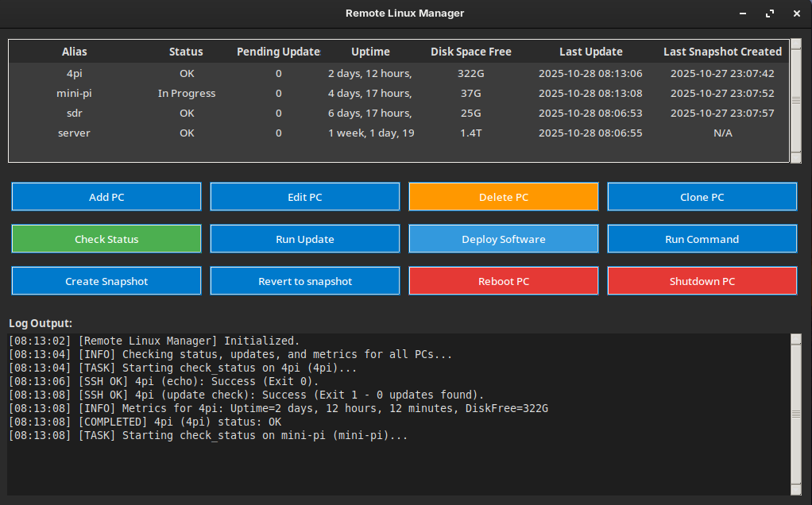Hit the red Shutdown PC button
This screenshot has height=505, width=812.
click(702, 281)
